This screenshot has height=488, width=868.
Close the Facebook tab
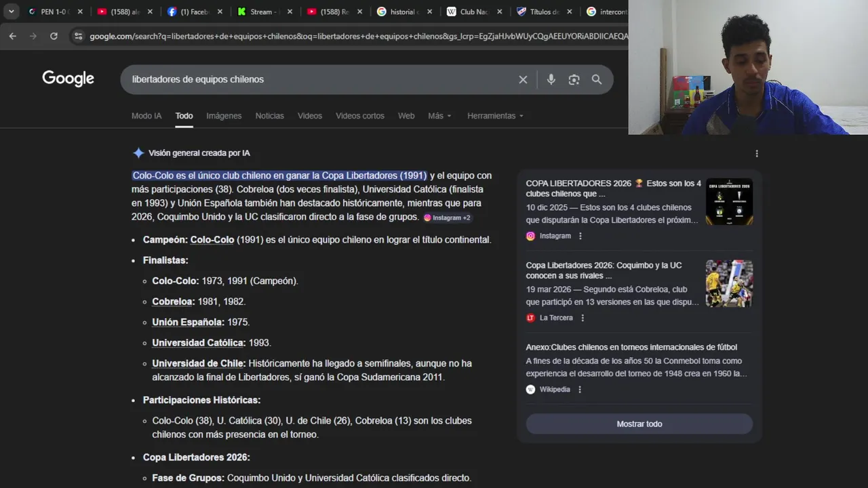click(x=220, y=12)
